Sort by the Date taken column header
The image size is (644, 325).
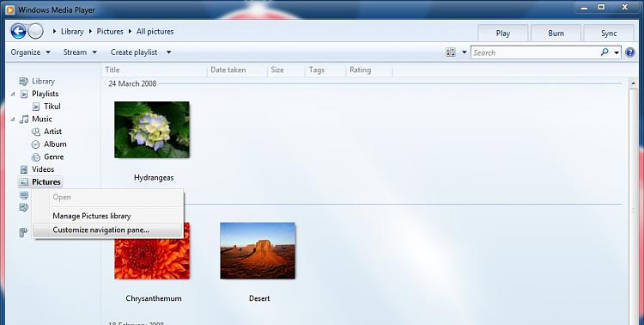click(x=237, y=70)
